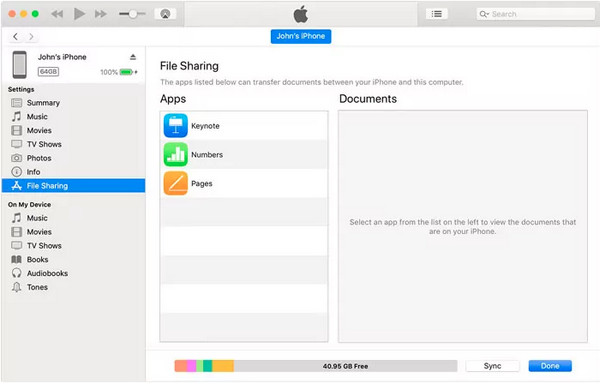The image size is (600, 384).
Task: Click the File Sharing app icon
Action: point(16,185)
